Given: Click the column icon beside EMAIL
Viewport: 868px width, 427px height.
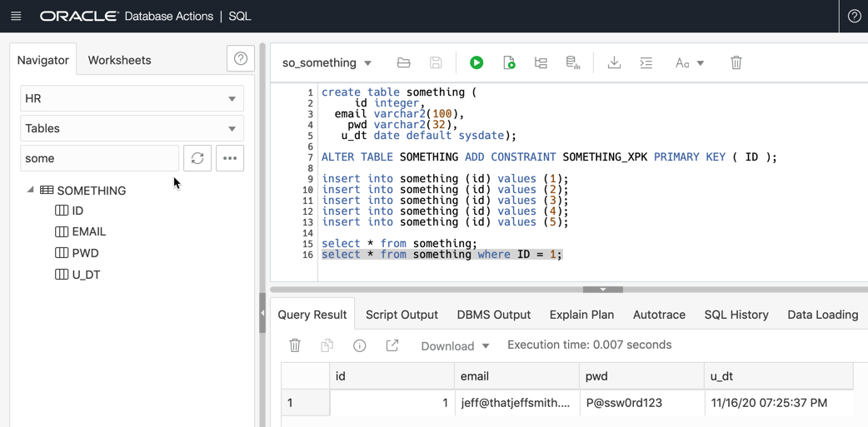Looking at the screenshot, I should 61,231.
